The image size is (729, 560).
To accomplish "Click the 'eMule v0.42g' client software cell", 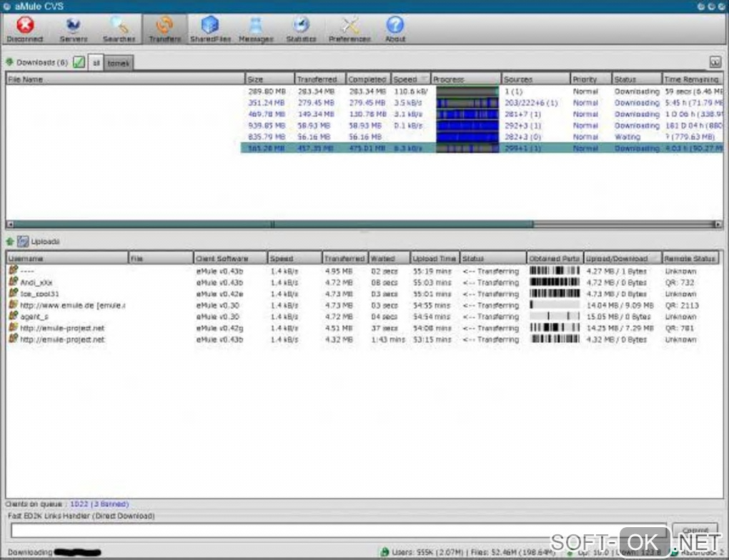I will pyautogui.click(x=219, y=328).
